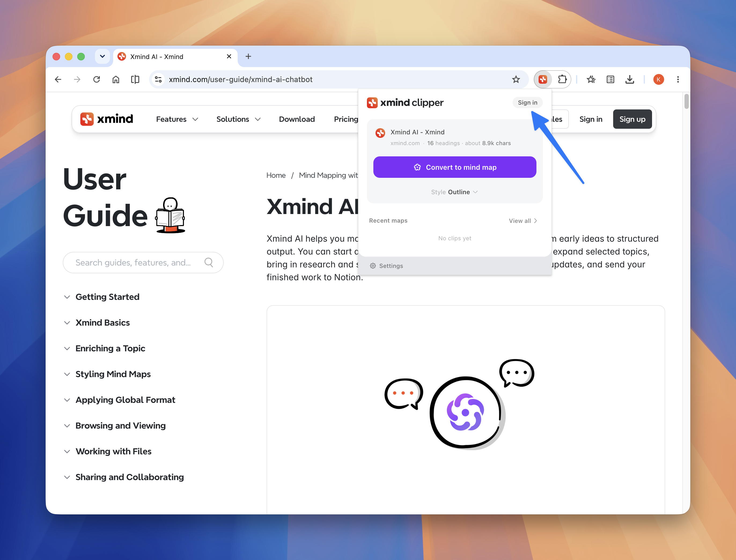Go to the home page icon
The width and height of the screenshot is (736, 560).
(x=116, y=79)
